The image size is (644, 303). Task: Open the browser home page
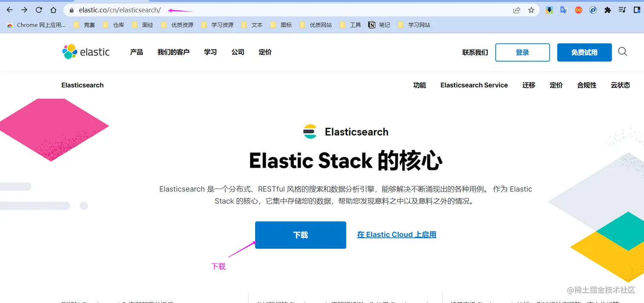[x=53, y=10]
